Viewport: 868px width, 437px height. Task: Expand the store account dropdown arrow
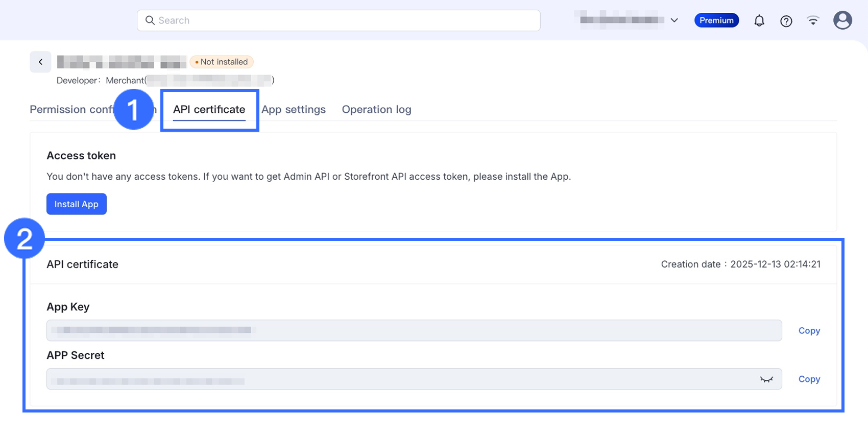click(x=674, y=20)
